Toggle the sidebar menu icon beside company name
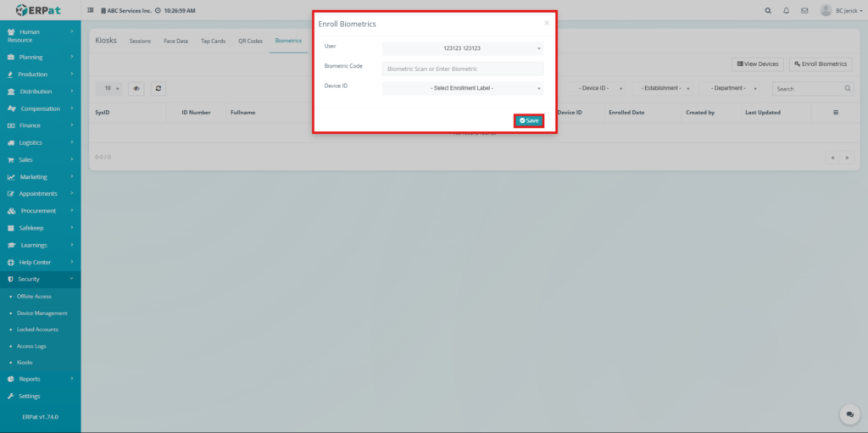The width and height of the screenshot is (868, 433). click(x=91, y=11)
